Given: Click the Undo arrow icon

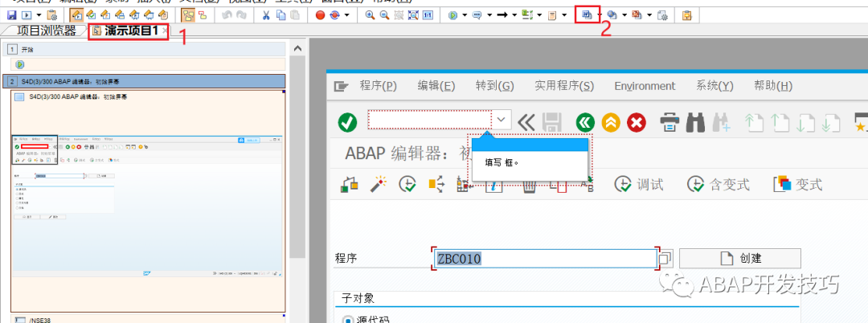Looking at the screenshot, I should [x=227, y=15].
